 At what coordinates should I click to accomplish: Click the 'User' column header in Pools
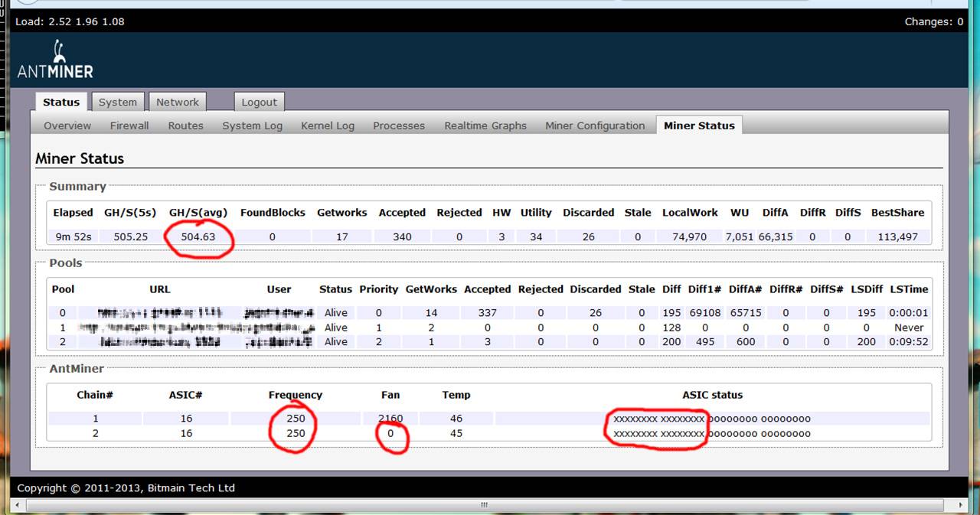(279, 289)
